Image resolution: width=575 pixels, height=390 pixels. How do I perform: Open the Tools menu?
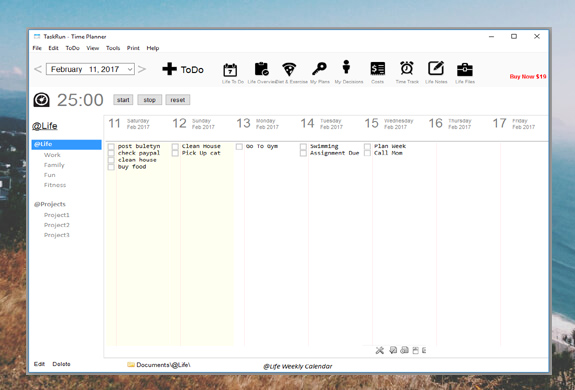pyautogui.click(x=113, y=48)
